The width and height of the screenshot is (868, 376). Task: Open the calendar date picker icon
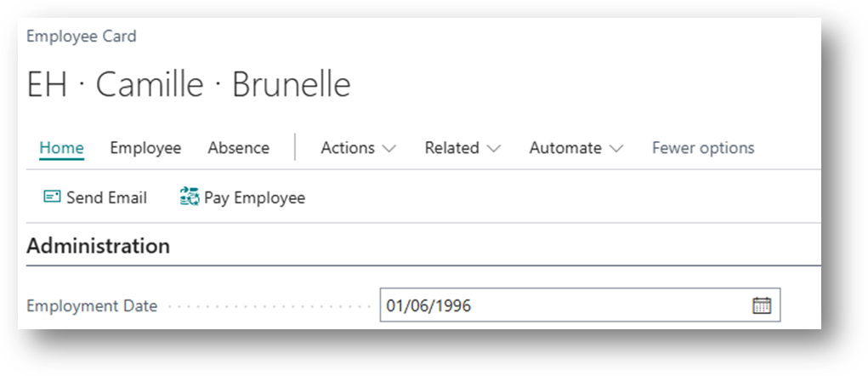762,305
